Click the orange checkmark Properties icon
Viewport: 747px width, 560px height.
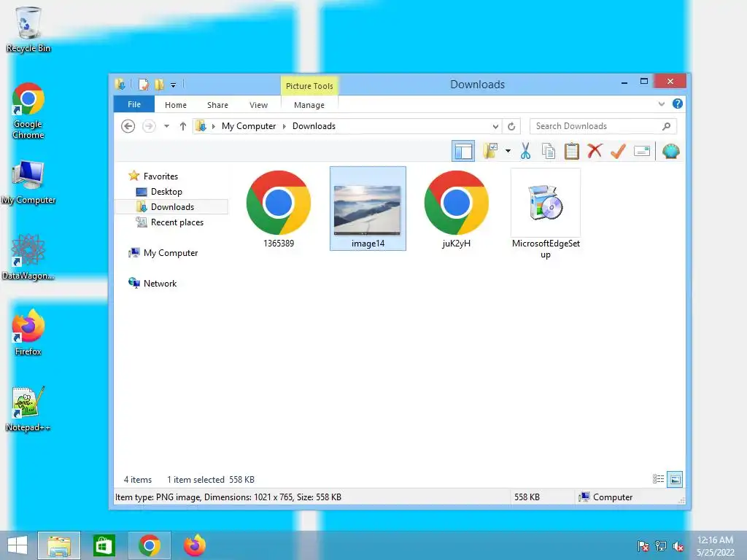[x=618, y=151]
